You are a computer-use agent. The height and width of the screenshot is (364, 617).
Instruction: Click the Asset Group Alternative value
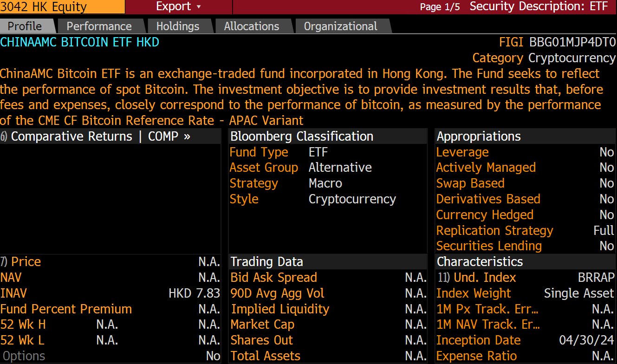[x=340, y=168]
